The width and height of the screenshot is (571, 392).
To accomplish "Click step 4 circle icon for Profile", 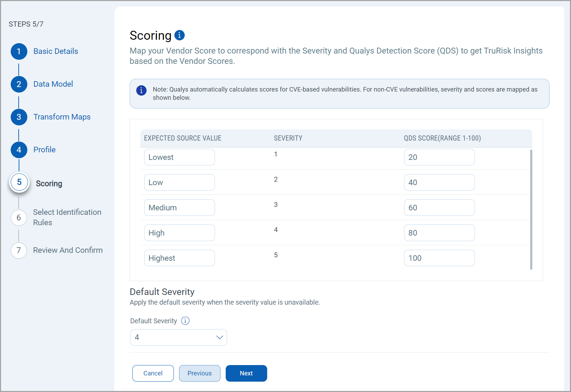I will point(19,150).
